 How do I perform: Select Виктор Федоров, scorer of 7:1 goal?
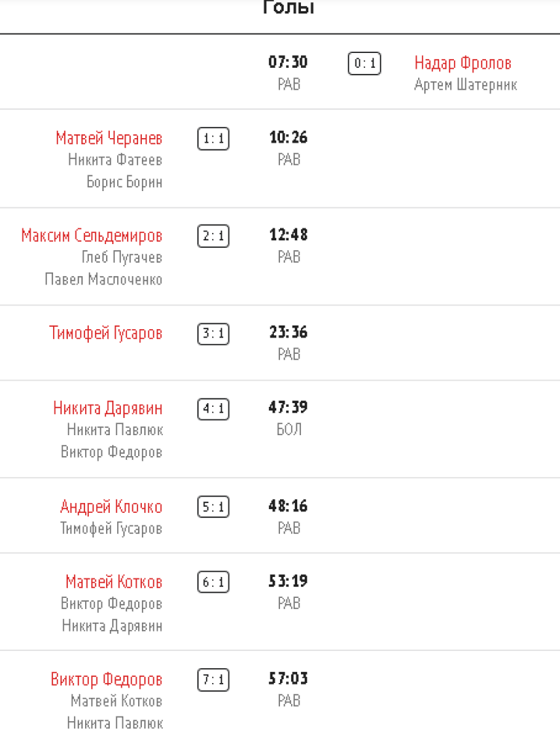pyautogui.click(x=106, y=679)
